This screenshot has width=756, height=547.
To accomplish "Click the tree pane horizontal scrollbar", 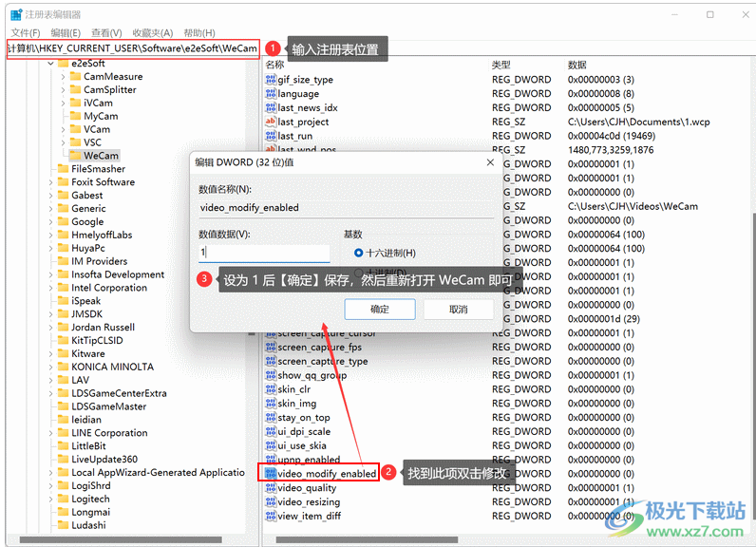I will tap(121, 539).
